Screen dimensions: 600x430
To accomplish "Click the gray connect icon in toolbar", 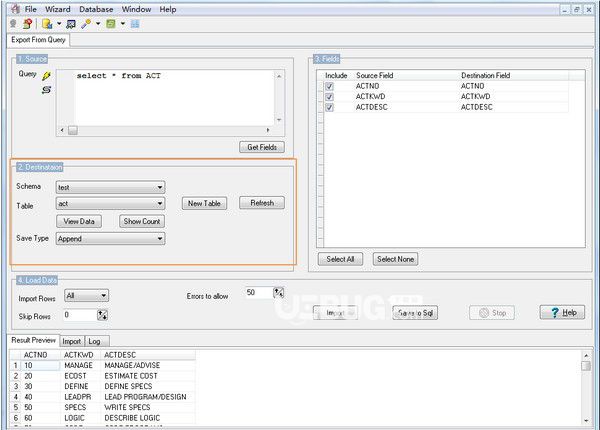I will [13, 24].
